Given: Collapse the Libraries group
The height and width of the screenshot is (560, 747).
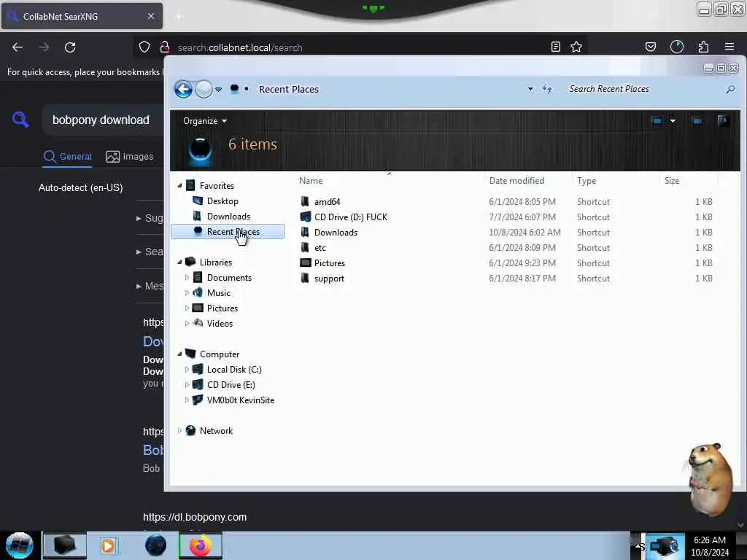Looking at the screenshot, I should (x=179, y=262).
